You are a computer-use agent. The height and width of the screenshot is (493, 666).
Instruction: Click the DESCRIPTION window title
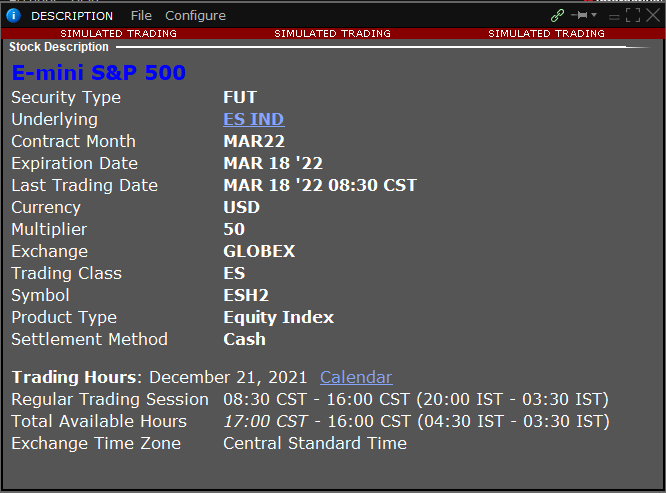click(72, 16)
